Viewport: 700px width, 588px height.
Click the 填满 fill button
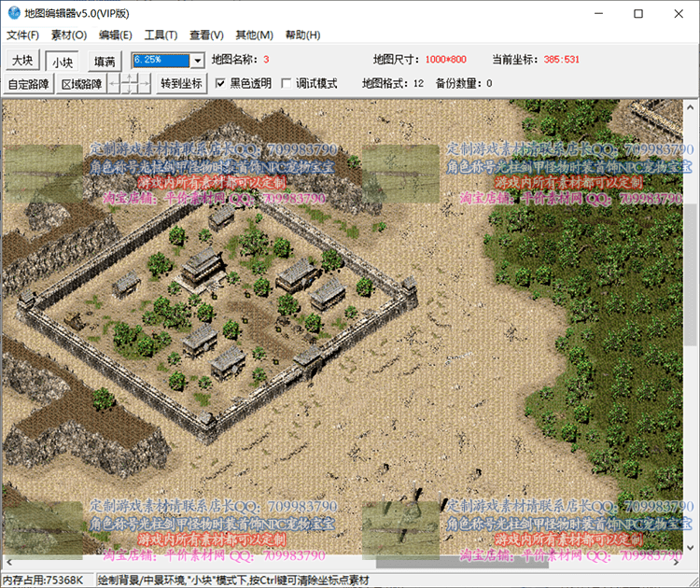pyautogui.click(x=105, y=62)
